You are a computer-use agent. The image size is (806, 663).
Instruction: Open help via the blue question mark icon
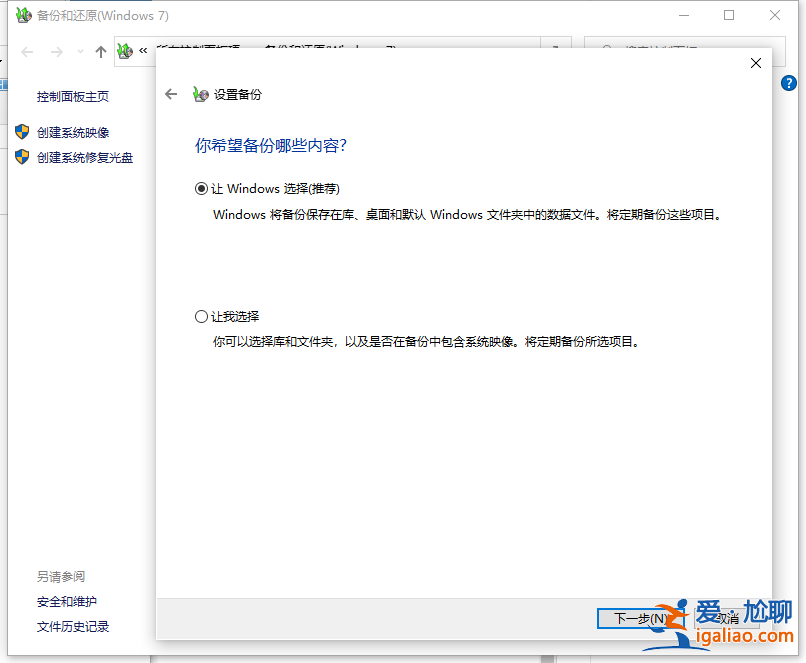pos(789,82)
